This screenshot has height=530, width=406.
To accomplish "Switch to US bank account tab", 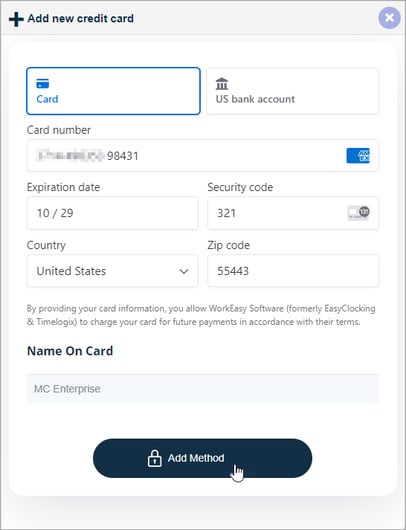I will point(292,91).
